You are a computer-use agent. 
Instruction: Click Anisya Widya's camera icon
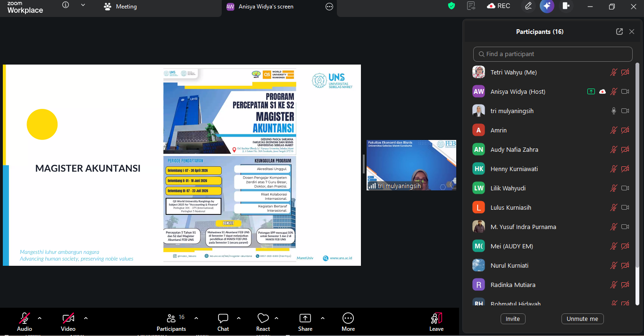click(x=625, y=91)
